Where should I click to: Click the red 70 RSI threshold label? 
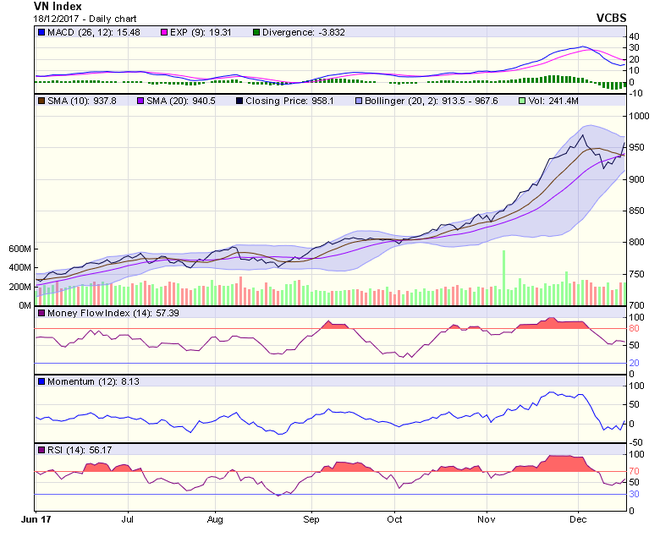tap(635, 470)
